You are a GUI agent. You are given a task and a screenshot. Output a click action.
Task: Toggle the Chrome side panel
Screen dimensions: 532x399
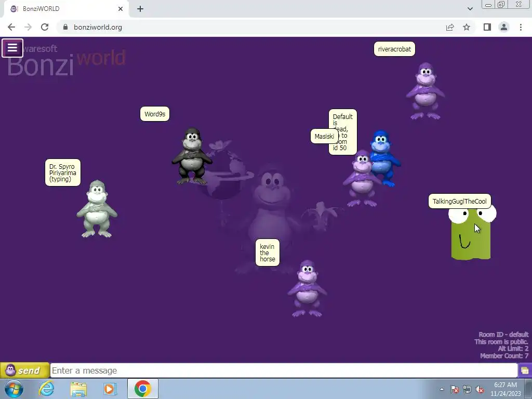487,27
